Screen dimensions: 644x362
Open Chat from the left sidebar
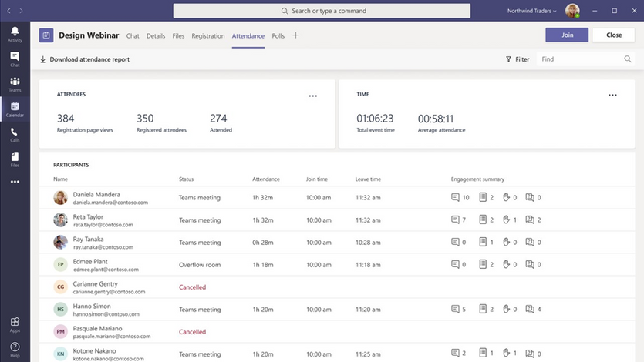(x=15, y=59)
